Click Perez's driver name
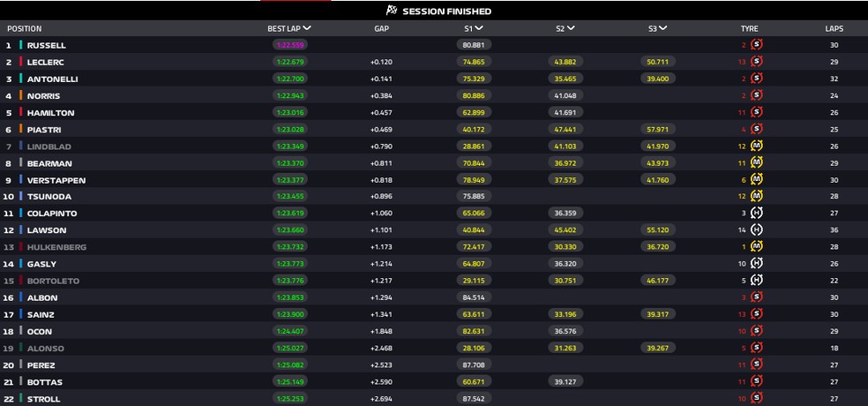Viewport: 868px width, 406px height. click(x=41, y=365)
